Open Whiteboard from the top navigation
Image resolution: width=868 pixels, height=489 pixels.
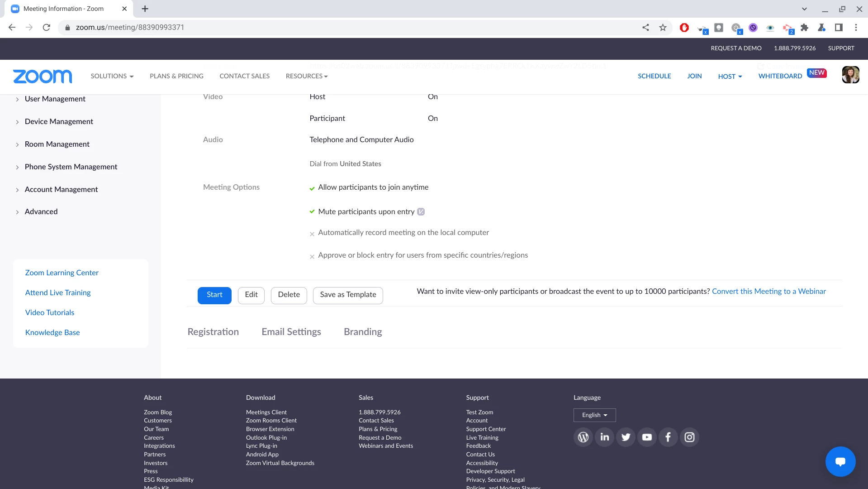(780, 76)
